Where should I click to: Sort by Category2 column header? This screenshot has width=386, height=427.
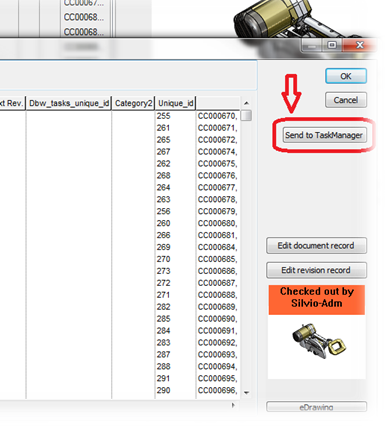(133, 103)
